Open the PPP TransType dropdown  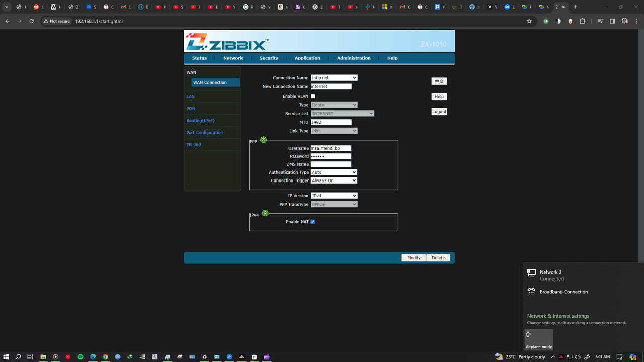[334, 204]
